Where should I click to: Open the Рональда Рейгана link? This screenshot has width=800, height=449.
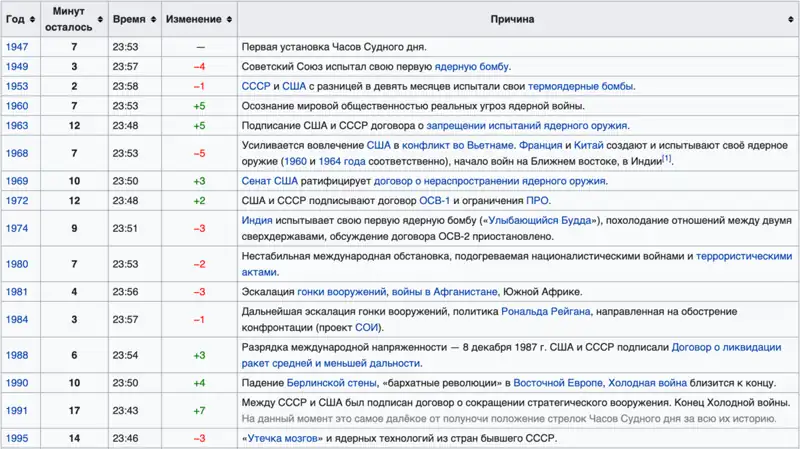click(546, 312)
